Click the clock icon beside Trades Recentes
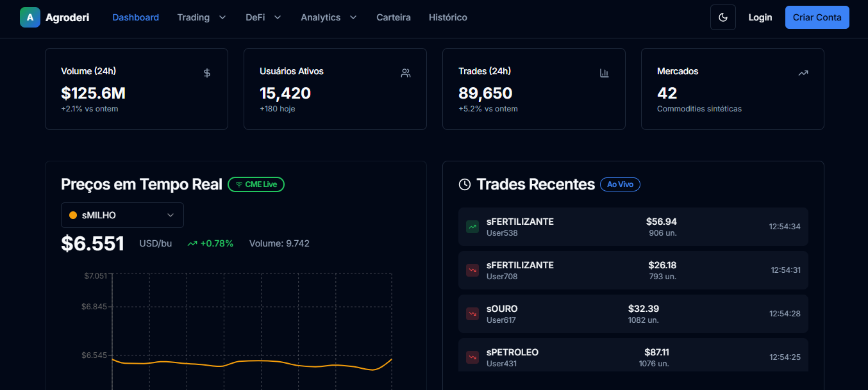The width and height of the screenshot is (868, 390). pos(465,184)
